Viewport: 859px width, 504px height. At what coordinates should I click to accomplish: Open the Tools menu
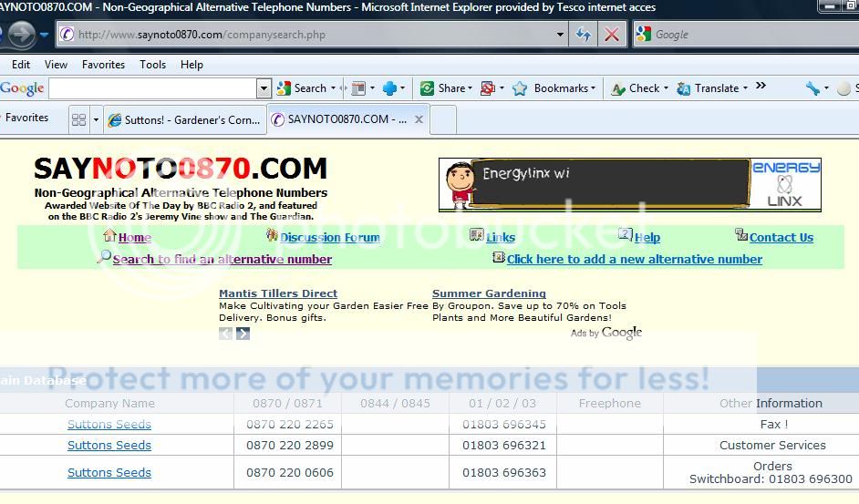point(152,65)
